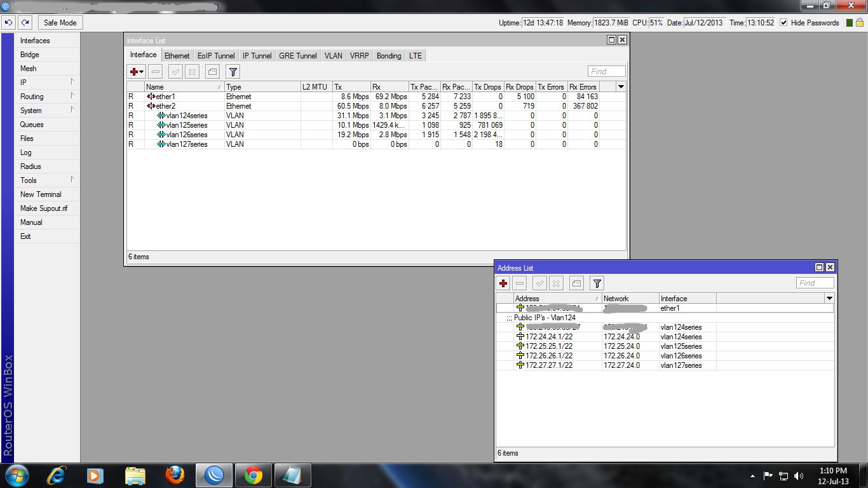
Task: Show hidden tray icons arrow
Action: point(753,475)
